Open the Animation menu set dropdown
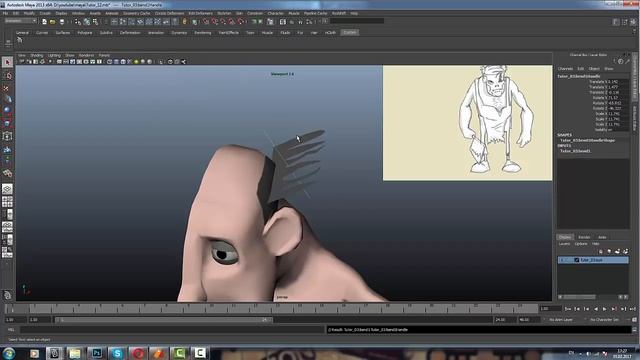 20,21
